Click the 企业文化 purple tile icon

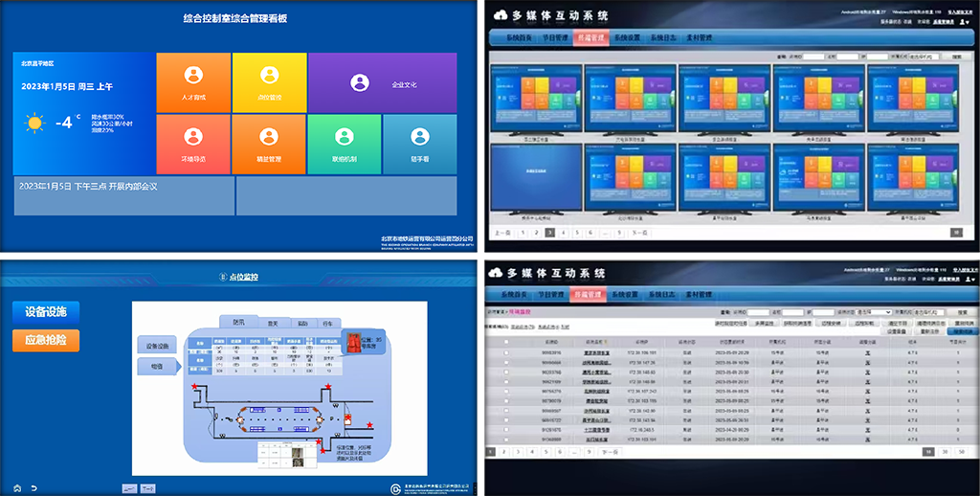pos(360,82)
